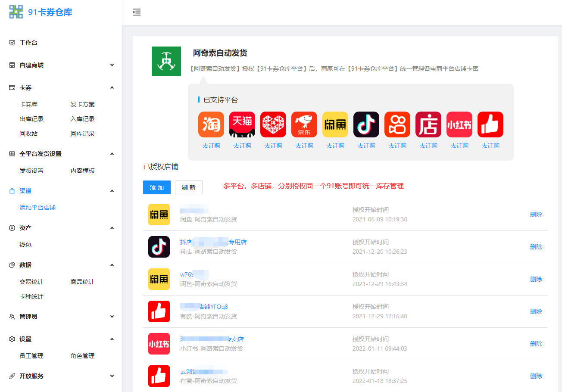Viewport: 562px width, 392px height.
Task: Click the 添加 button to add a shop
Action: pyautogui.click(x=156, y=187)
